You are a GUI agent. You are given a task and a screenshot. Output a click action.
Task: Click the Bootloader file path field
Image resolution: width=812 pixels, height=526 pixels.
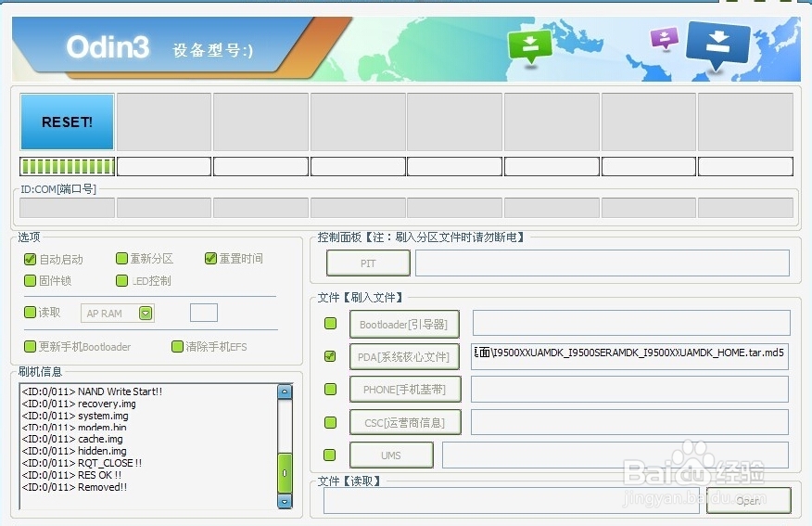[631, 323]
